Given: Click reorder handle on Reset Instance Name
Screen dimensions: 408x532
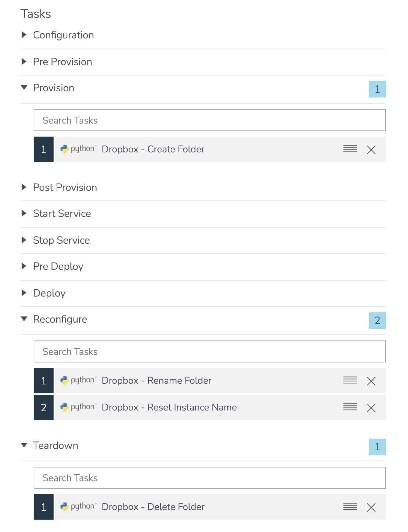Looking at the screenshot, I should (x=350, y=407).
